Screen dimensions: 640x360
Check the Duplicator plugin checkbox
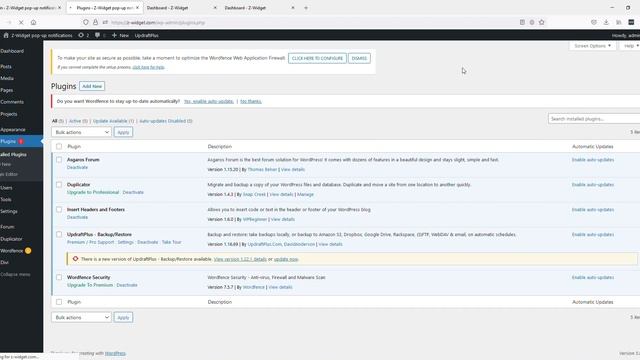[59, 184]
